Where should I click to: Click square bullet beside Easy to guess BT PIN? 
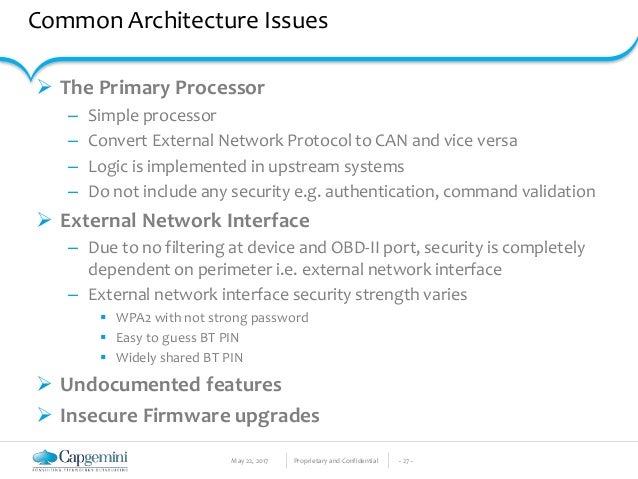click(103, 337)
